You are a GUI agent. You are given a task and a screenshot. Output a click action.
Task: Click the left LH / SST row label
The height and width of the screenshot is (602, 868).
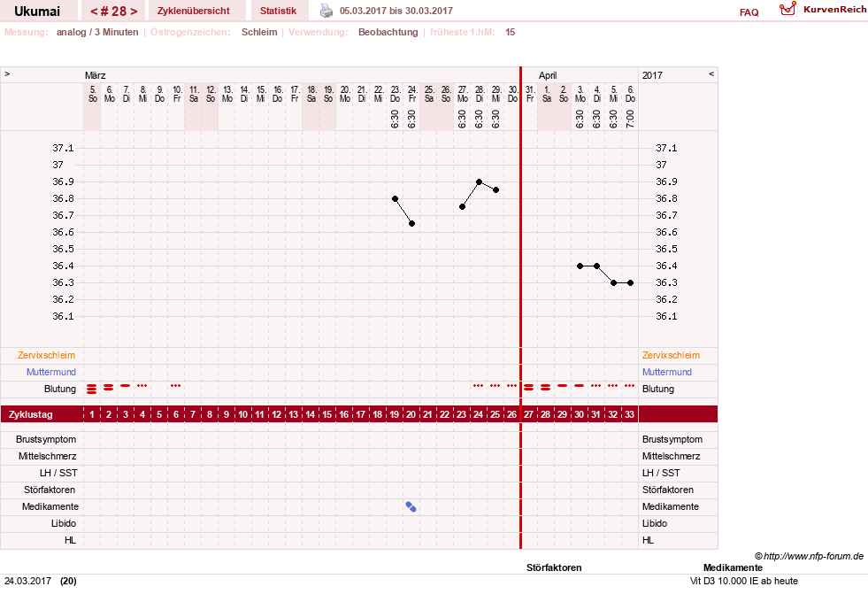click(x=58, y=473)
